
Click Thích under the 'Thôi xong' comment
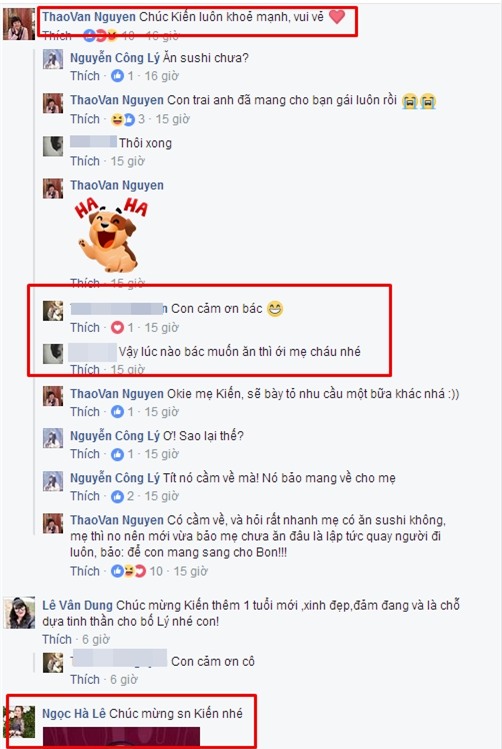tap(85, 161)
